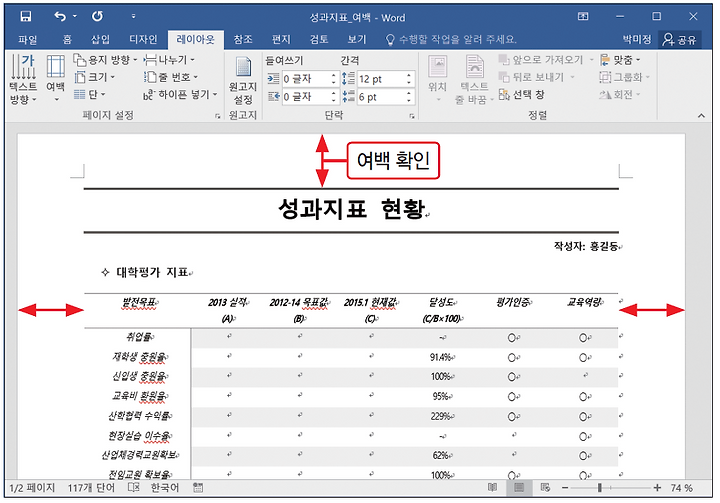Click the macro recording icon in status bar
The image size is (720, 503).
tap(198, 488)
